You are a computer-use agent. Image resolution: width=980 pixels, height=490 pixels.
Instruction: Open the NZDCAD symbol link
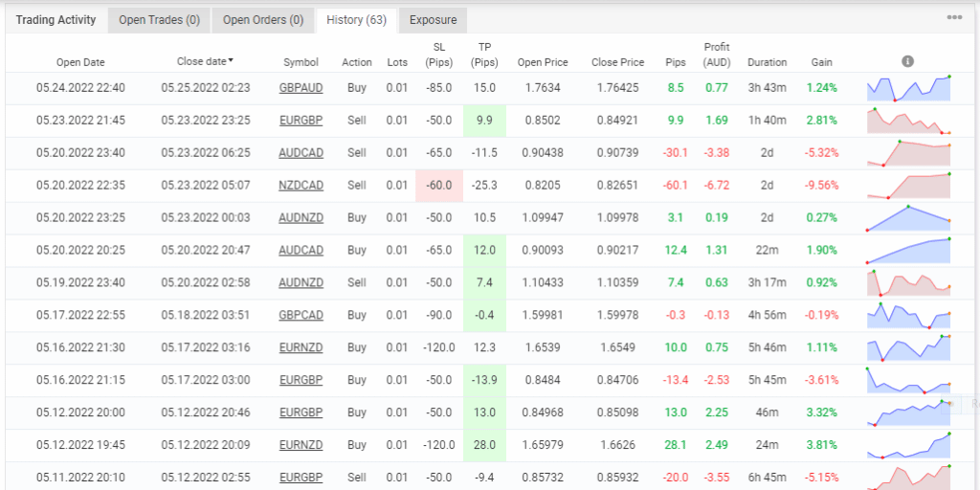pyautogui.click(x=301, y=185)
